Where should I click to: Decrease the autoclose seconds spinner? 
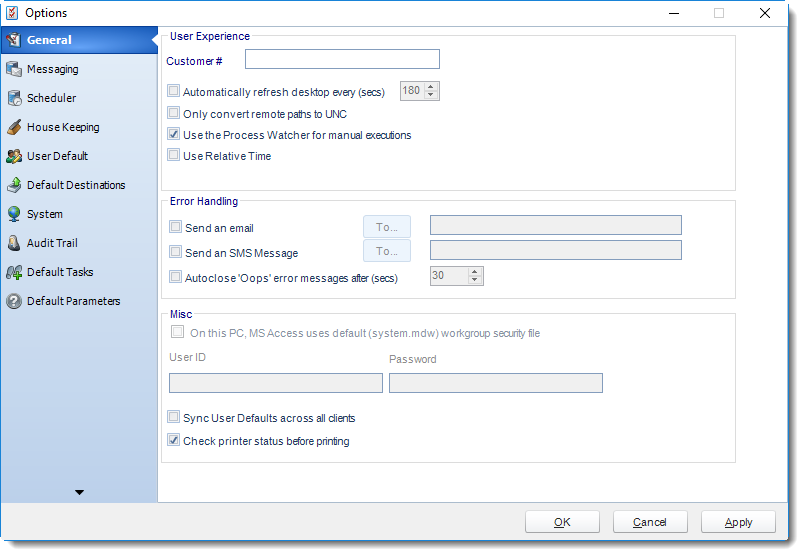(x=475, y=280)
